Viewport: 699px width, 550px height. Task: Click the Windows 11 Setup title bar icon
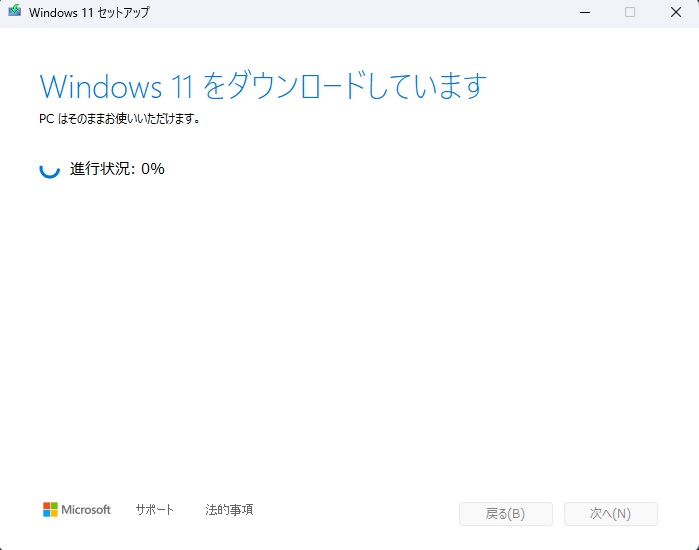[x=14, y=11]
